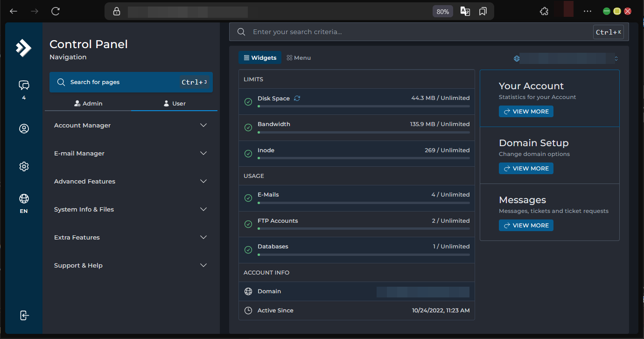Click the 135.9 MB / Unlimited value
This screenshot has height=339, width=644.
(440, 124)
